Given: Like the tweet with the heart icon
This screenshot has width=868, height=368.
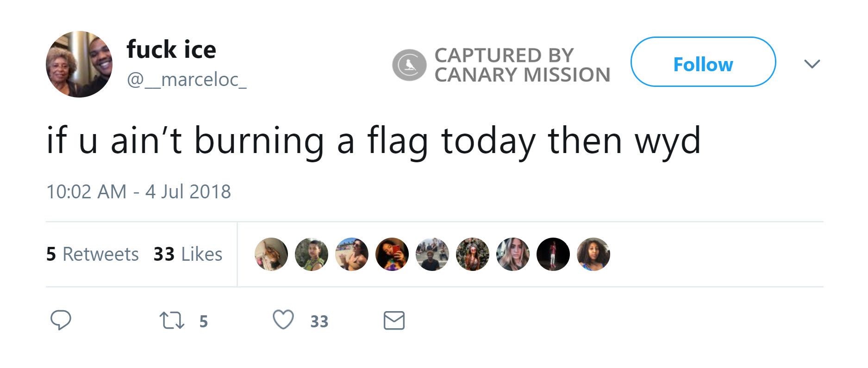Looking at the screenshot, I should click(x=284, y=319).
